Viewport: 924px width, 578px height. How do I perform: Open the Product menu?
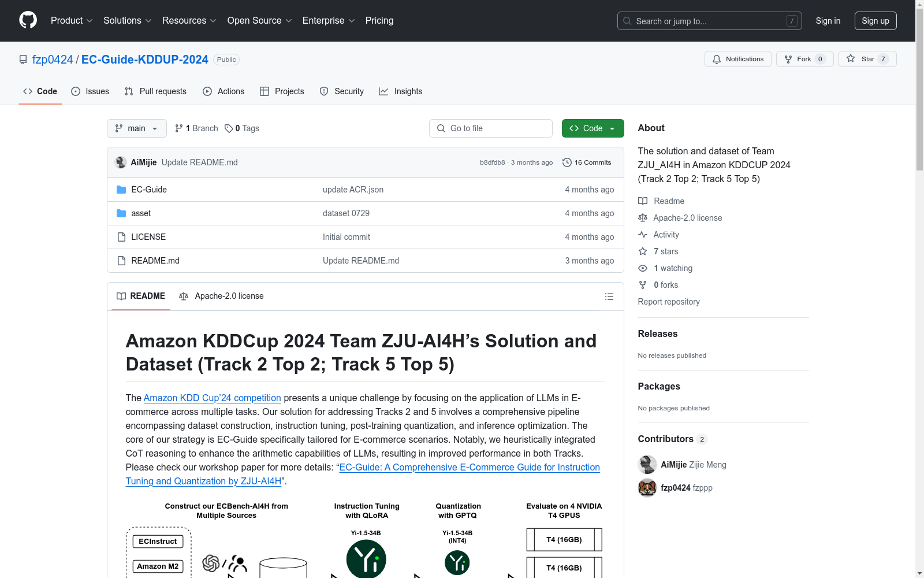[72, 21]
